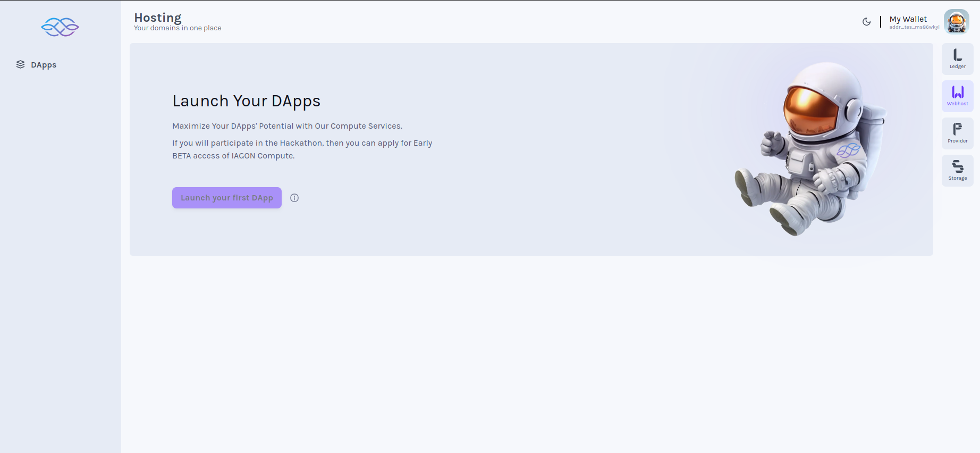Click the wallet address addr_tes..ms66wkyl

click(x=914, y=27)
